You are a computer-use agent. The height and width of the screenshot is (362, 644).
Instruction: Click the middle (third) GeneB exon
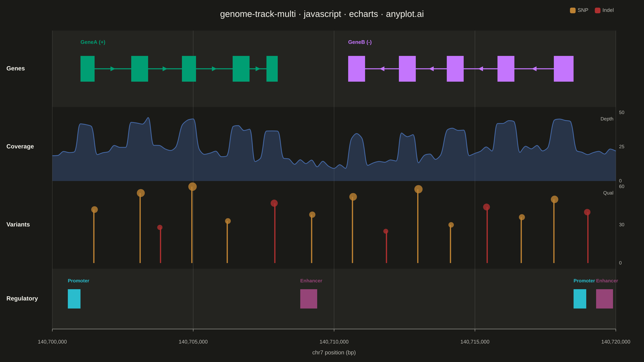(455, 69)
